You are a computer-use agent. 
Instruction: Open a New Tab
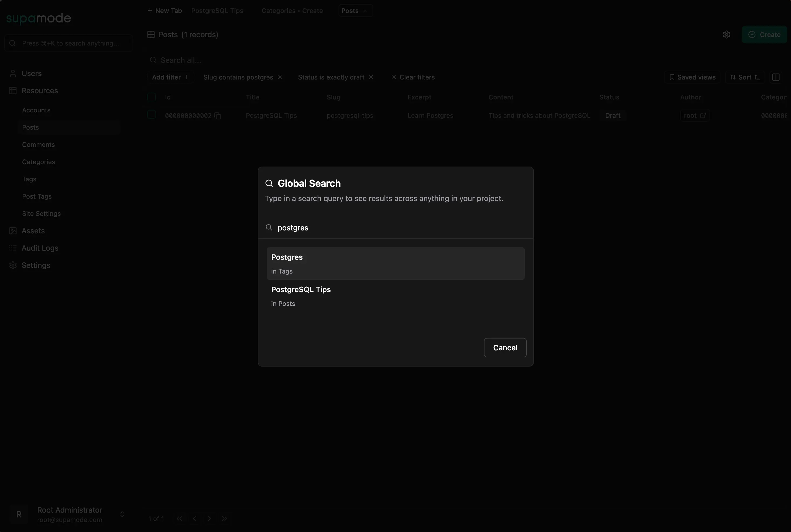point(164,11)
